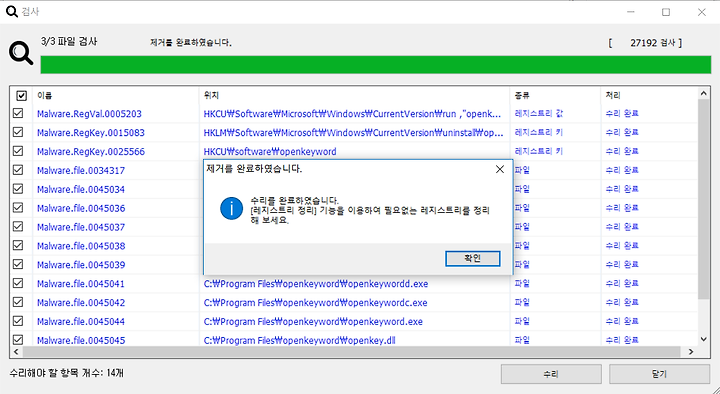Uncheck the Malware.file.0045034 checkbox
The width and height of the screenshot is (720, 394).
point(18,188)
